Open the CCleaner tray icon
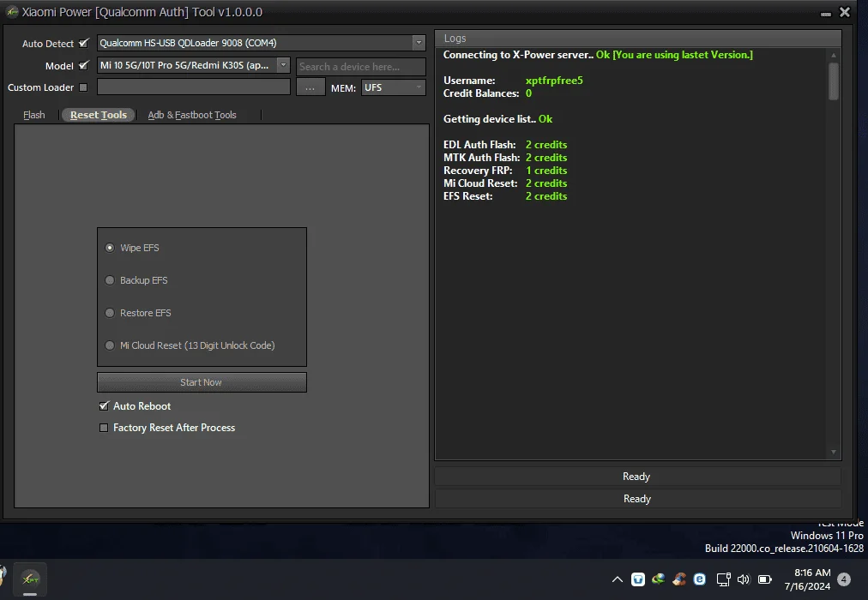Viewport: 868px width, 600px height. coord(679,579)
